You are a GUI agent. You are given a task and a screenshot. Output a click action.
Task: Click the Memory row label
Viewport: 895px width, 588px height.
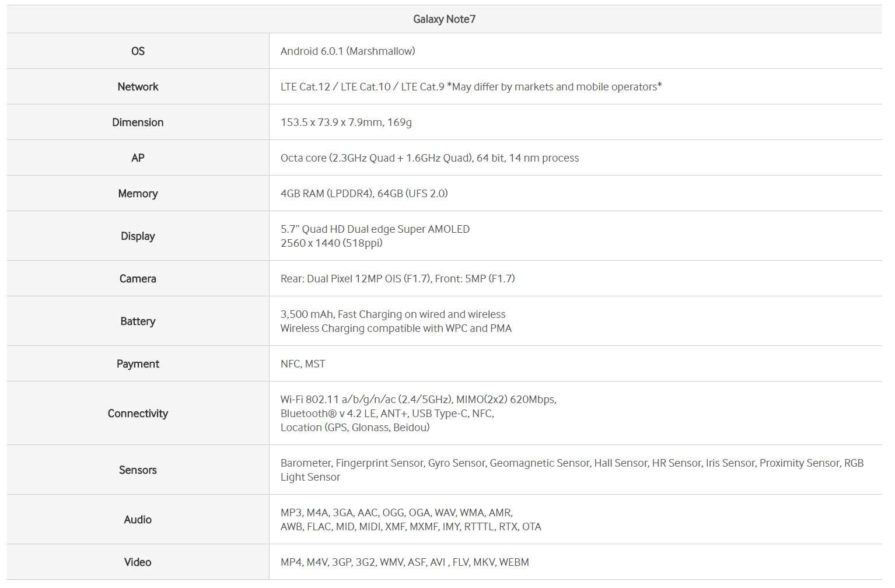click(x=138, y=194)
